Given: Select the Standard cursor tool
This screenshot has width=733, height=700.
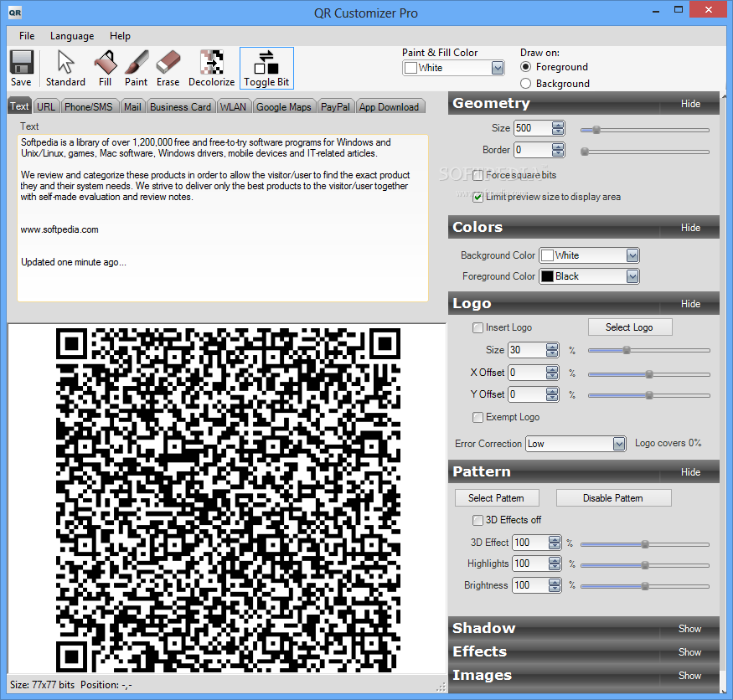Looking at the screenshot, I should tap(65, 68).
